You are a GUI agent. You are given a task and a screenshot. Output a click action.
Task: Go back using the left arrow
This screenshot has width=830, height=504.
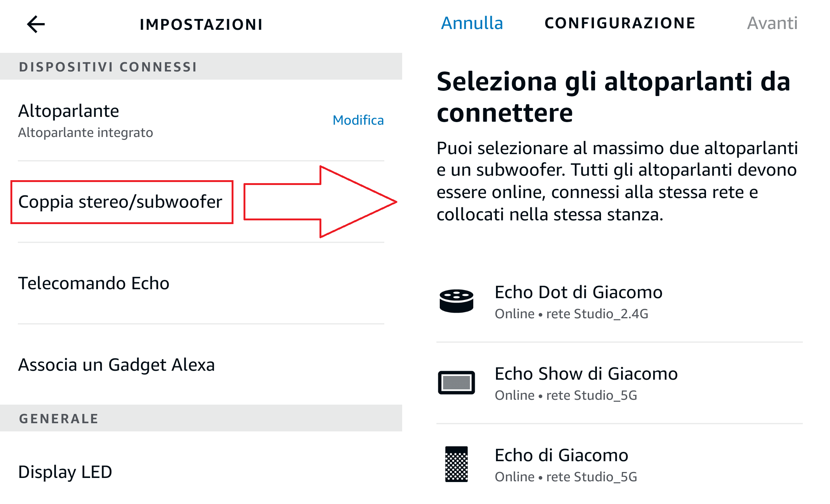[36, 25]
